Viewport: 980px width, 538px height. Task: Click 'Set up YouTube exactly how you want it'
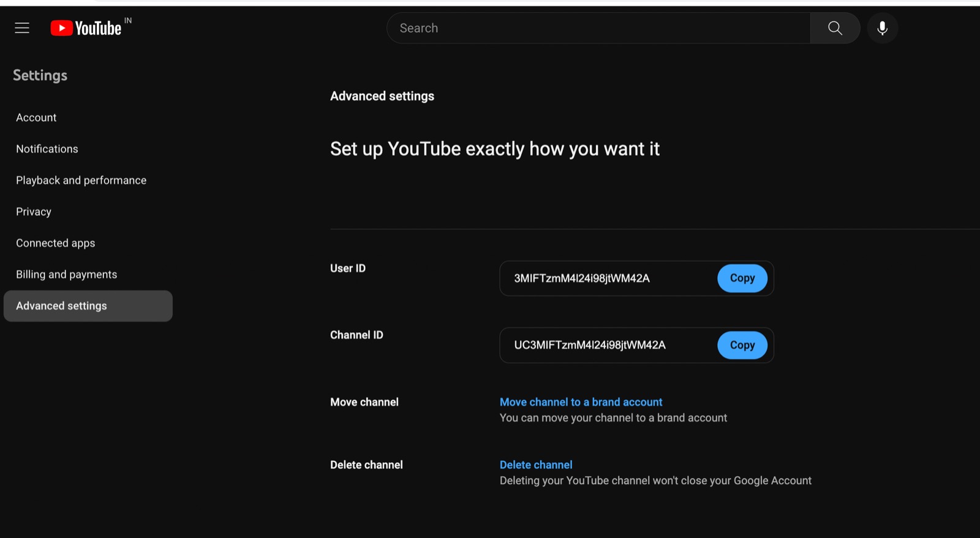tap(495, 149)
